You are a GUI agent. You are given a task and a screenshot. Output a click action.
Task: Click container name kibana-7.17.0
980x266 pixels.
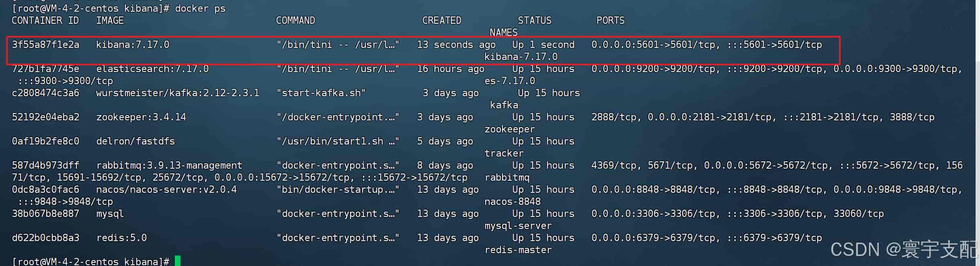tap(521, 57)
